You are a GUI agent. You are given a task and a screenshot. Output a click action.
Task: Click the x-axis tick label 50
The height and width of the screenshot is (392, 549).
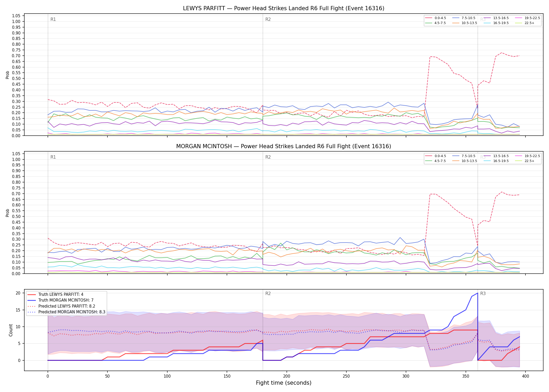point(107,376)
